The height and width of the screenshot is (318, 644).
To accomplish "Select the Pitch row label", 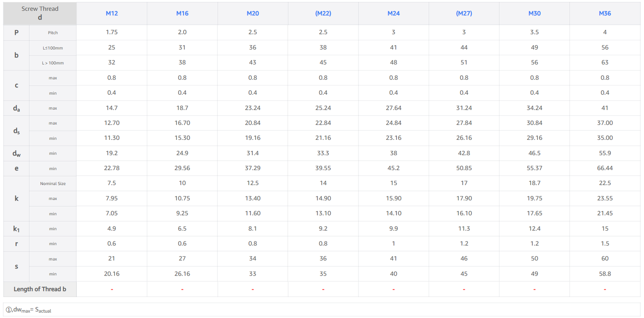I will tap(53, 33).
